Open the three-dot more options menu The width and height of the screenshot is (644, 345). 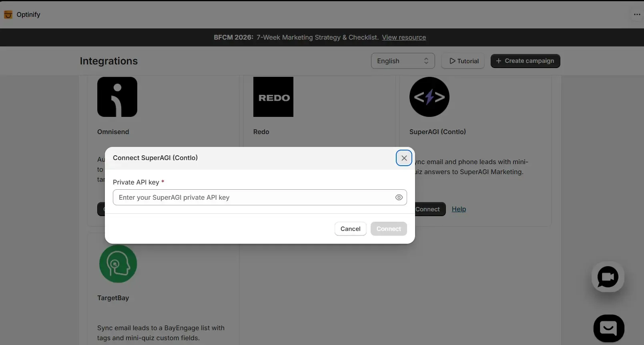tap(637, 14)
